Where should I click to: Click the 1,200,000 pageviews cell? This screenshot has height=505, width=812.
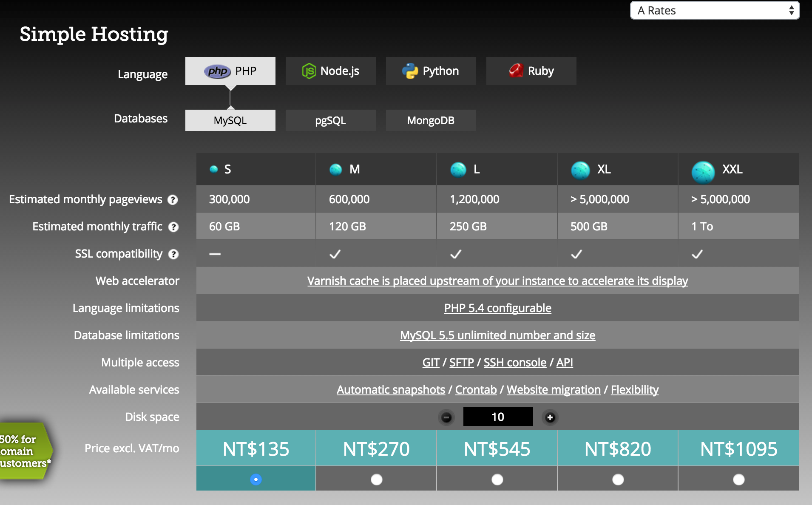(x=497, y=199)
